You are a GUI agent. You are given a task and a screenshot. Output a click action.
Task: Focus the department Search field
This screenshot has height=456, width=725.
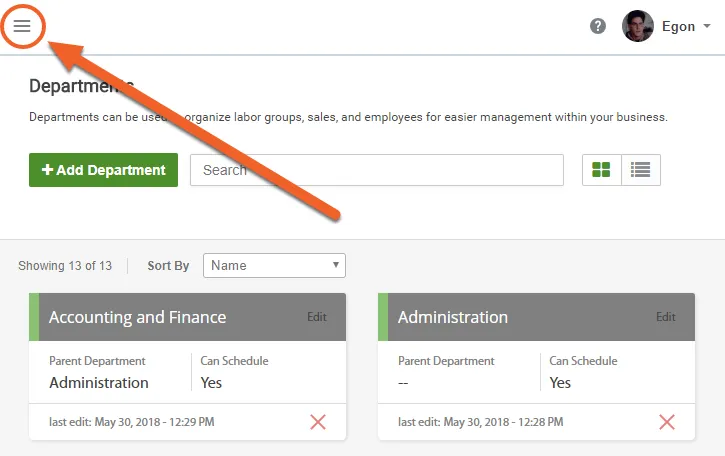pos(376,170)
